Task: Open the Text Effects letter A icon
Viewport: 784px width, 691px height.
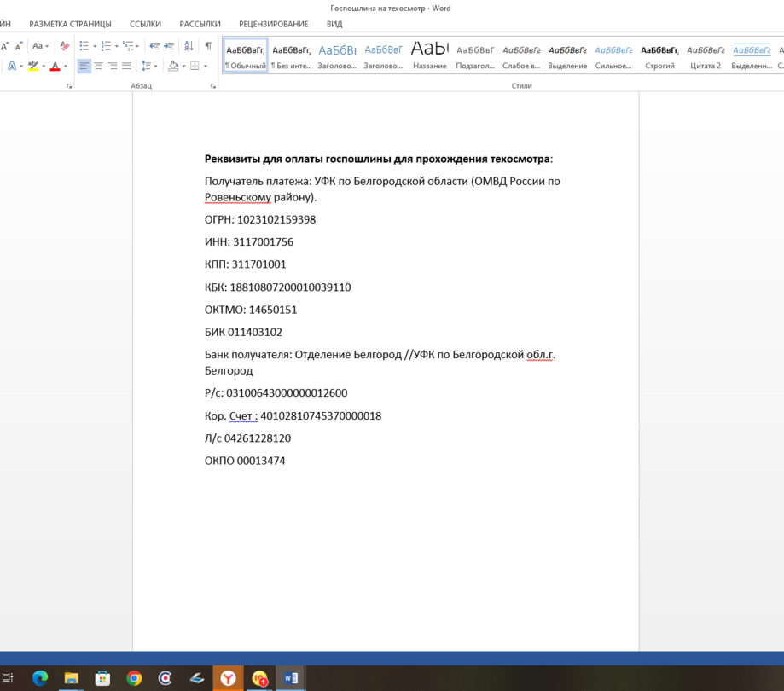Action: click(x=13, y=66)
